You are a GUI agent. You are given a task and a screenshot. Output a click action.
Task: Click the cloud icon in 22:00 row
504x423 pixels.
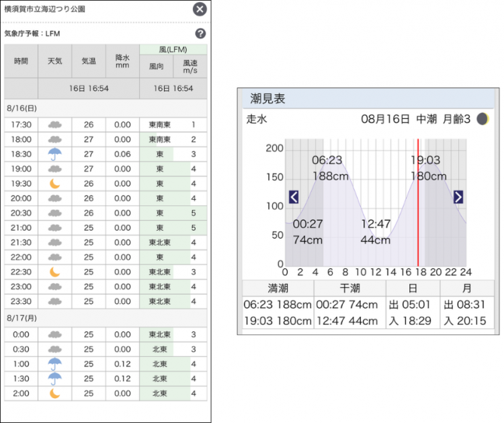(55, 258)
